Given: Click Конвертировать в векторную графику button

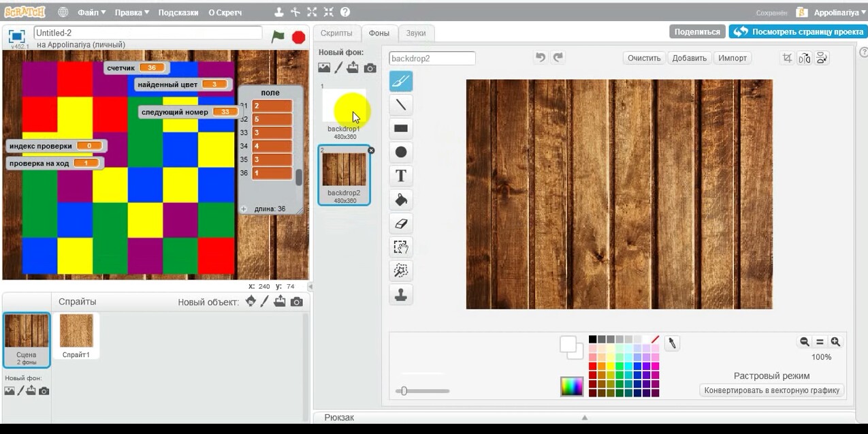Looking at the screenshot, I should (x=773, y=390).
